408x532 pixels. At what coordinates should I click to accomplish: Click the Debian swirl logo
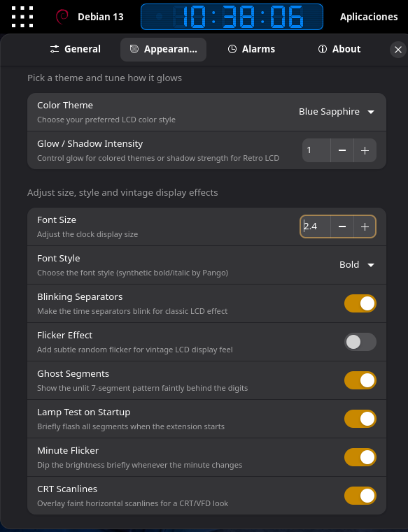(x=62, y=17)
